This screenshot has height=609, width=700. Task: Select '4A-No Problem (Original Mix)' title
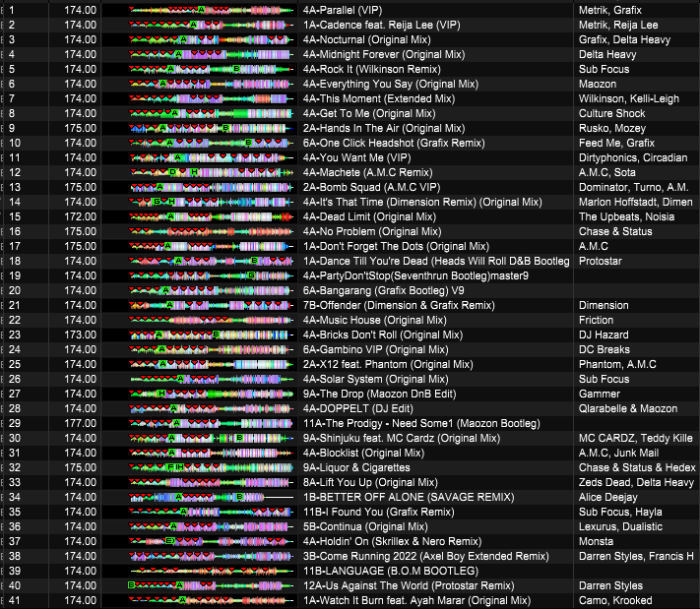[372, 231]
